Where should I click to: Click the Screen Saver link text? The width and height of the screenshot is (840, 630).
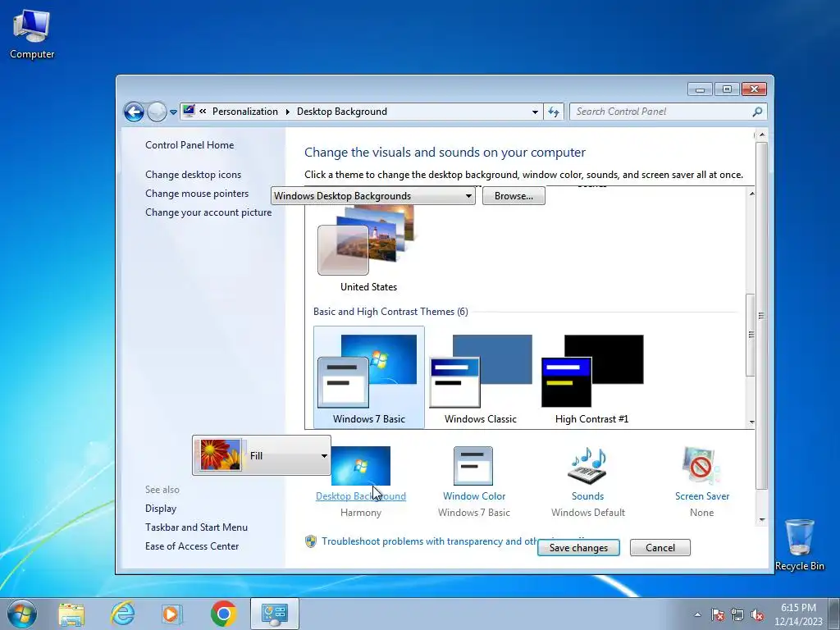click(702, 496)
